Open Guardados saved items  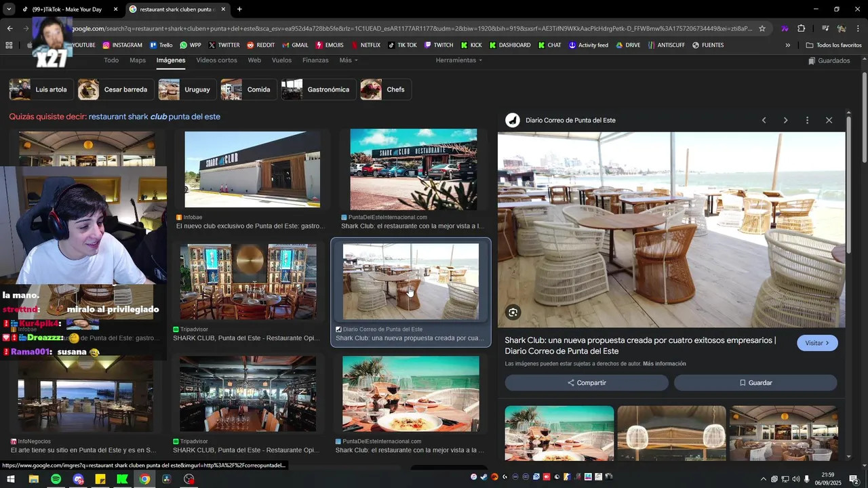(x=829, y=61)
